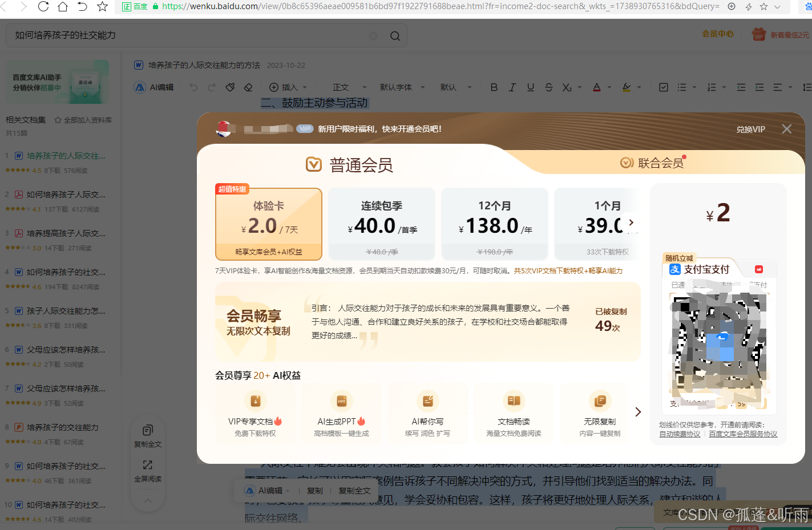Screen dimensions: 812x530
Task: Click the clear formatting eraser icon
Action: click(x=248, y=87)
